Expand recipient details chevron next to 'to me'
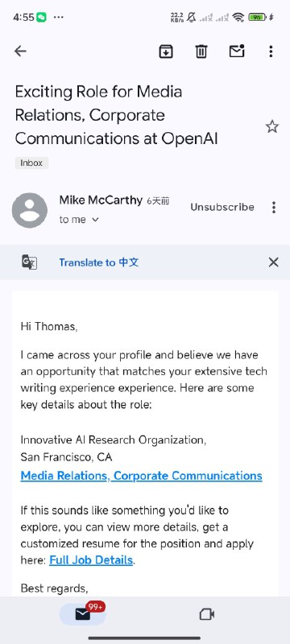 coord(95,220)
